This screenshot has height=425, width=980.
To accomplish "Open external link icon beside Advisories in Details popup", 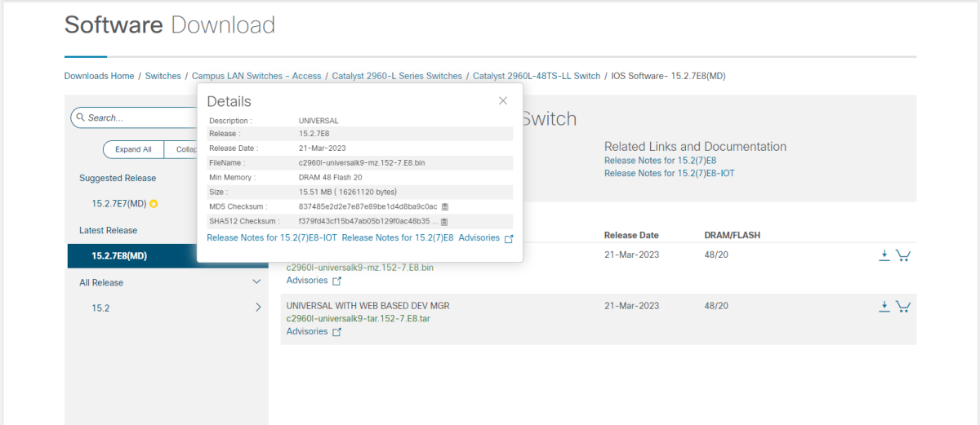I will pyautogui.click(x=509, y=238).
